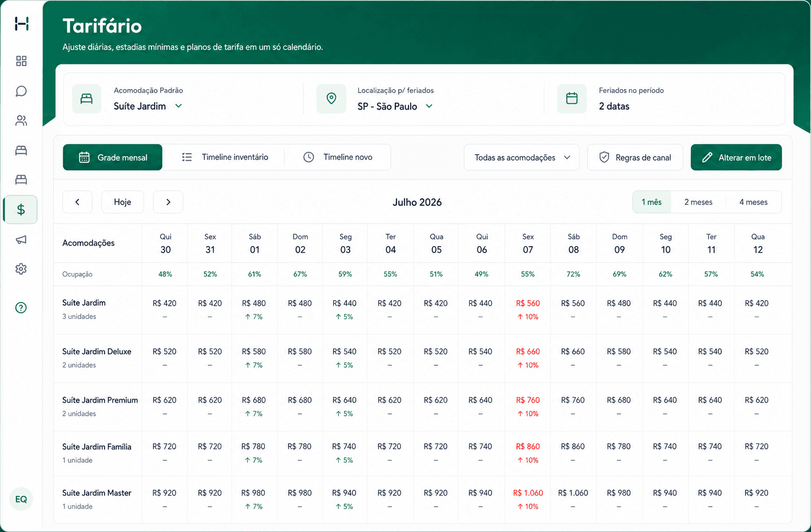Click the bed icon beside Acomodação Padrão
The width and height of the screenshot is (811, 532).
86,99
